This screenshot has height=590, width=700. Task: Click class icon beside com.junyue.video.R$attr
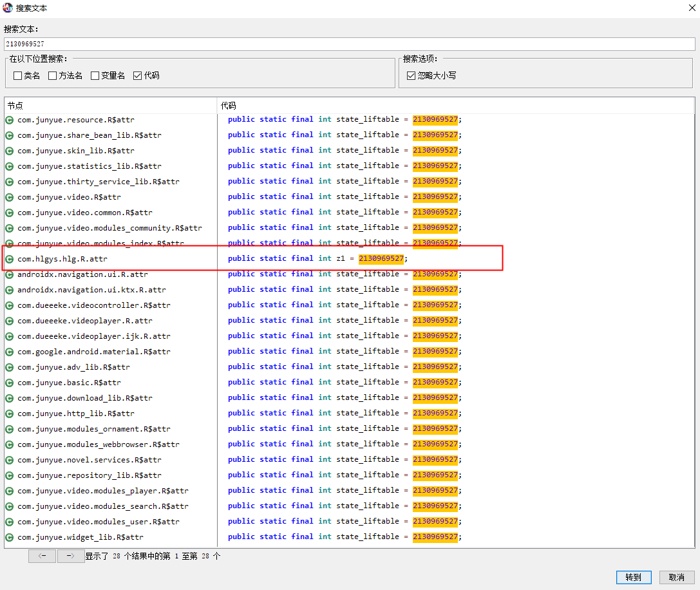coord(10,197)
